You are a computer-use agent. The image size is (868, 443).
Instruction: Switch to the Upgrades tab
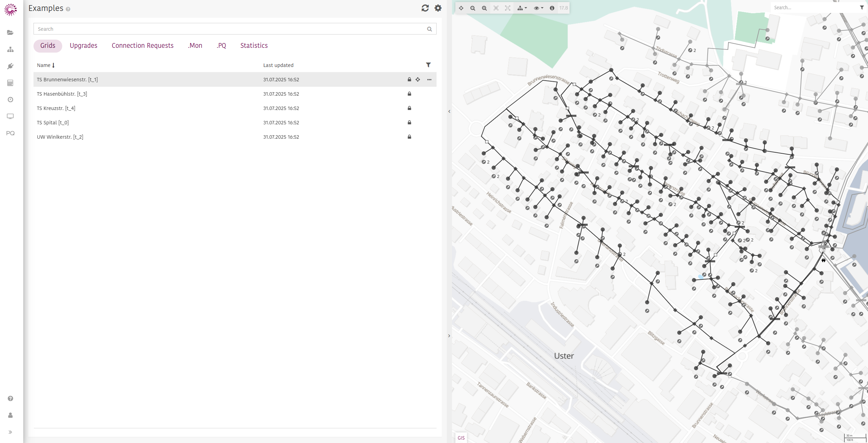(x=83, y=46)
